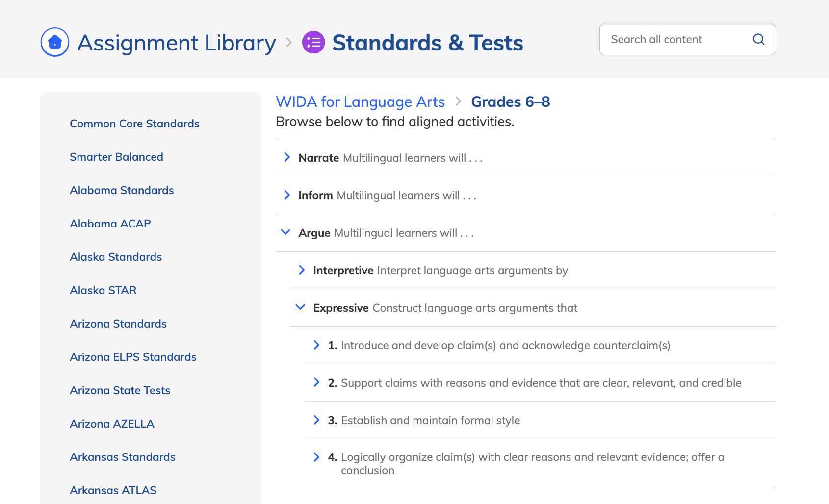Click the chevron beside Inform
Viewport: 829px width, 504px height.
[x=286, y=195]
